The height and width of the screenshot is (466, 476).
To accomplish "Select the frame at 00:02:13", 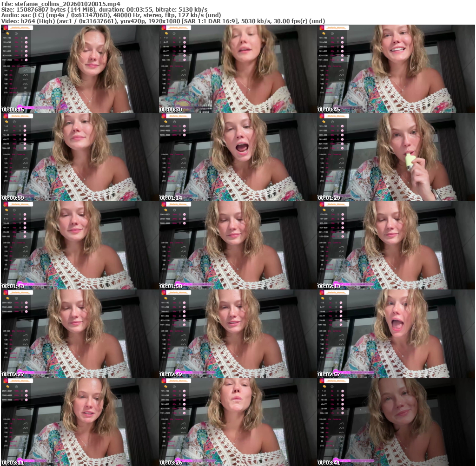I will pos(396,245).
